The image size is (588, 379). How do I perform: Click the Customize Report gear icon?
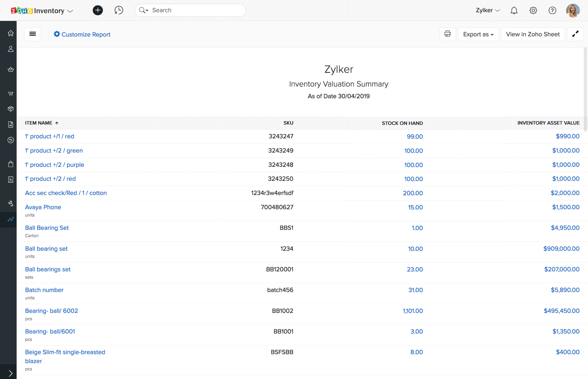[x=57, y=34]
